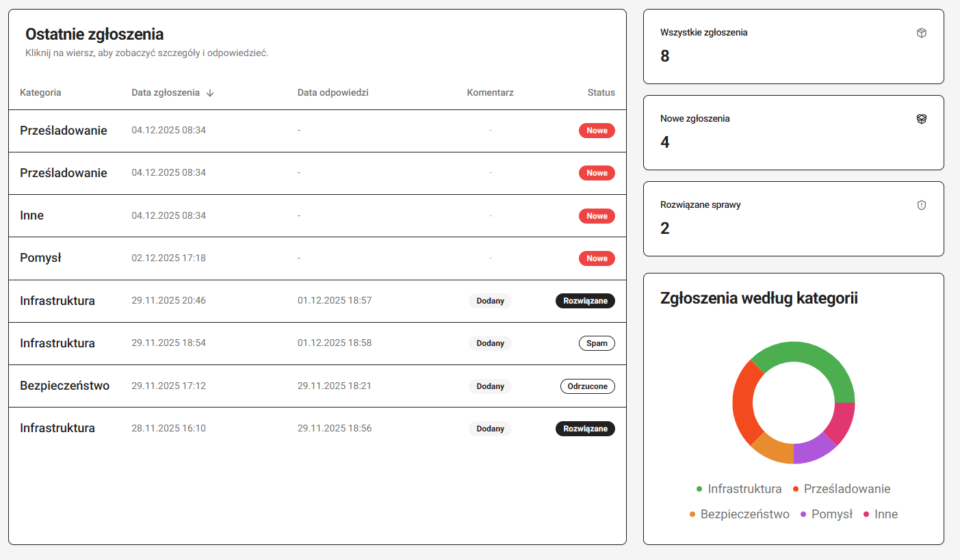960x560 pixels.
Task: Click the Odrzucone status badge
Action: point(587,386)
